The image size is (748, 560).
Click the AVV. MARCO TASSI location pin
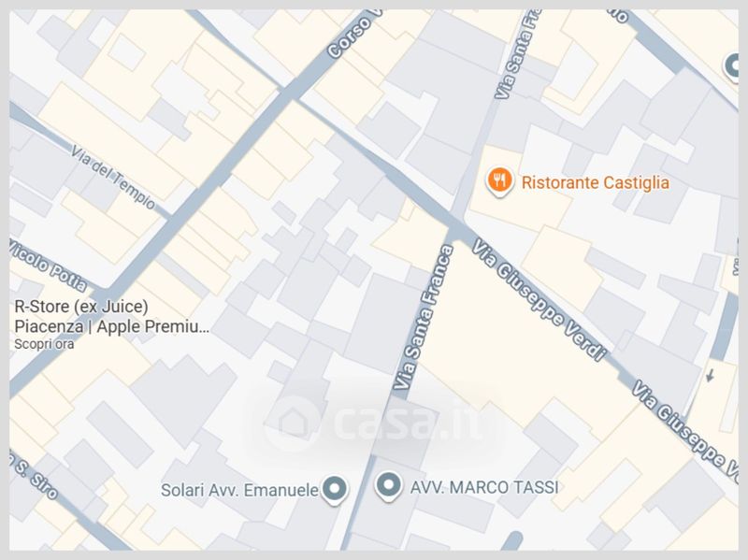click(389, 486)
